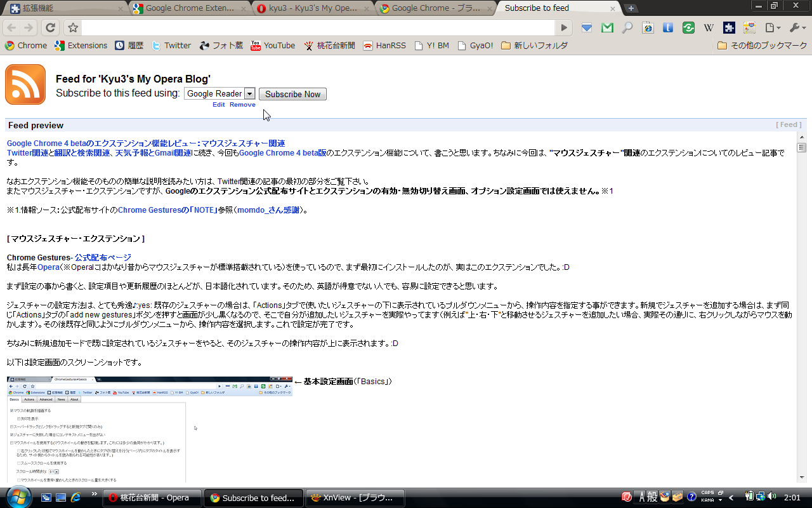This screenshot has width=812, height=508.
Task: Show hidden tray icons arrow
Action: pyautogui.click(x=731, y=497)
